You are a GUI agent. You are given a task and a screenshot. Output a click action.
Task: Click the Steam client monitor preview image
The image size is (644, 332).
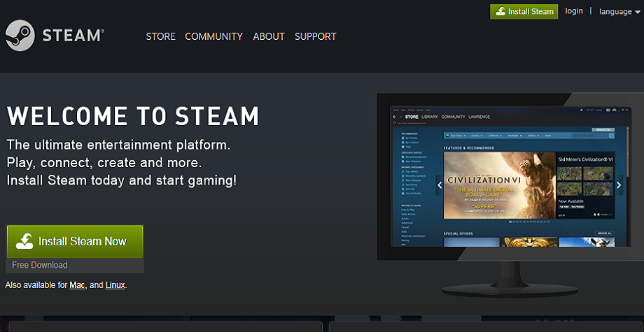tap(510, 195)
